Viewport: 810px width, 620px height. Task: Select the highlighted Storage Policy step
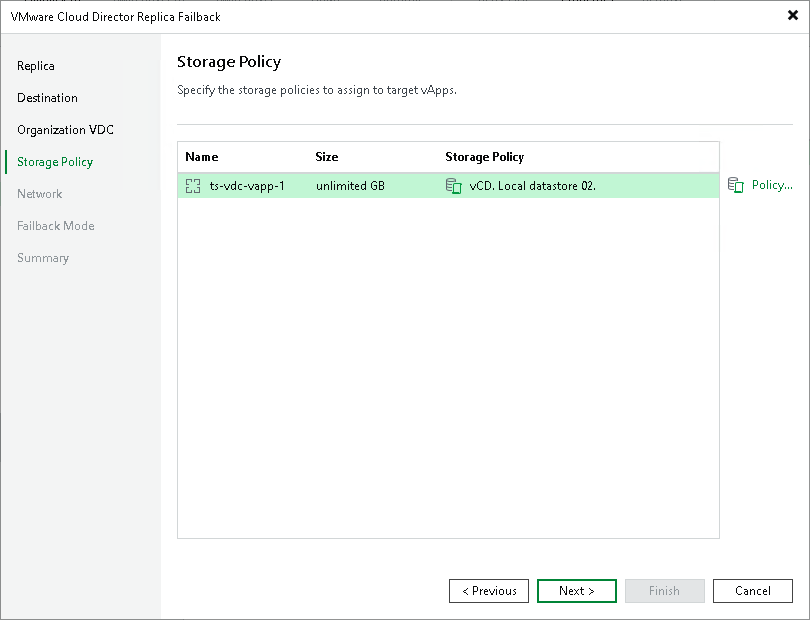57,161
